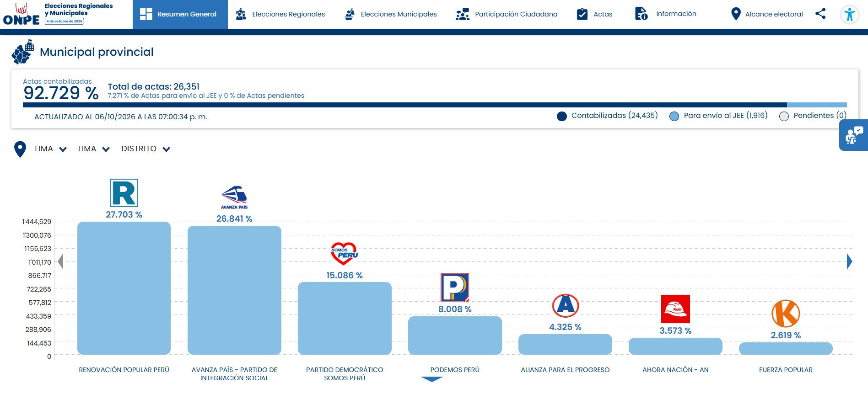Click the Ahora Nación red logo
Image resolution: width=868 pixels, height=394 pixels.
(x=675, y=309)
